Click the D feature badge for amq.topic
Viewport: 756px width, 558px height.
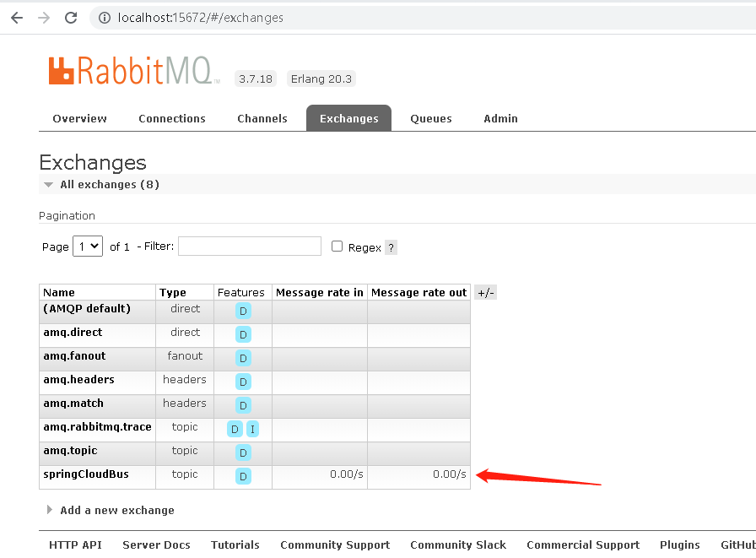243,452
